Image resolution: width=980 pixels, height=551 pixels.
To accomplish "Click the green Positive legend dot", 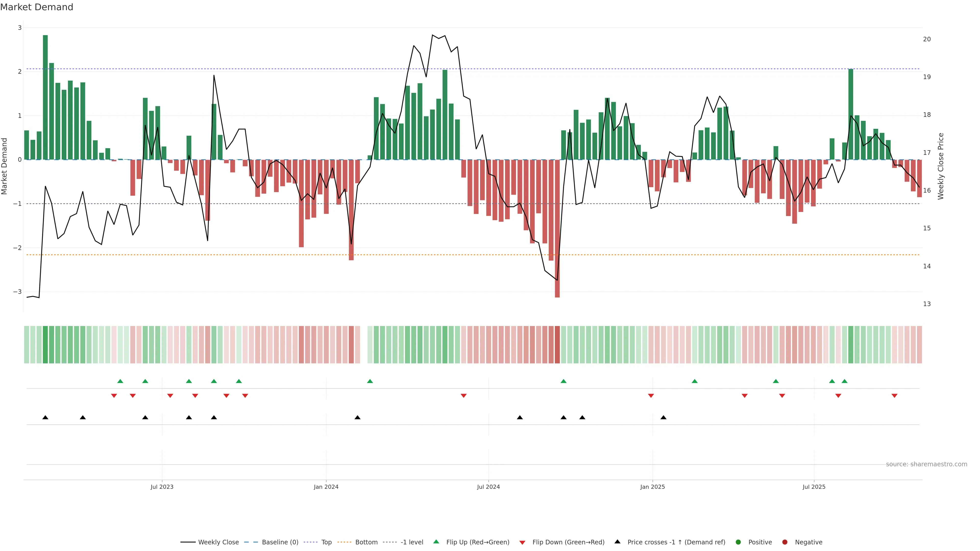I will [x=738, y=542].
